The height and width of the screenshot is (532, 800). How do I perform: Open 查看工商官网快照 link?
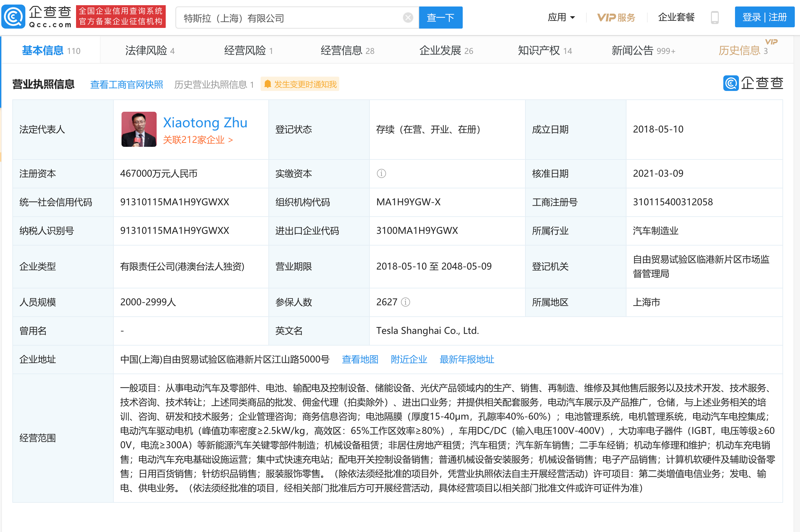point(127,84)
